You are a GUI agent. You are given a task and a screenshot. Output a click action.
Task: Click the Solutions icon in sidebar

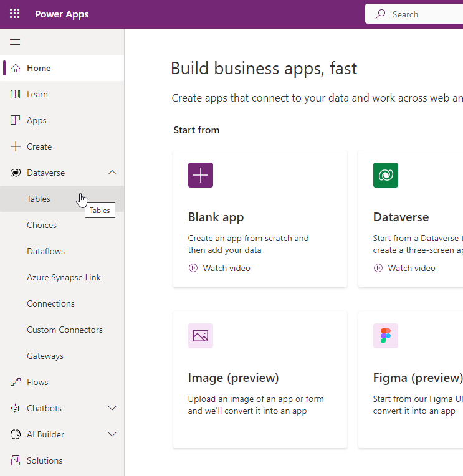pos(16,460)
